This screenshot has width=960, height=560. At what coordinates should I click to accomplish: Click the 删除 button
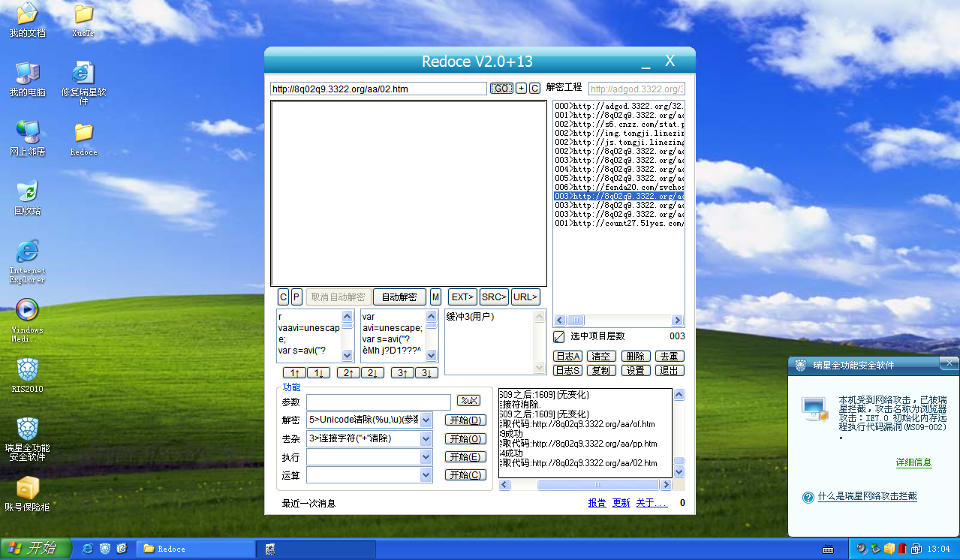click(x=635, y=357)
